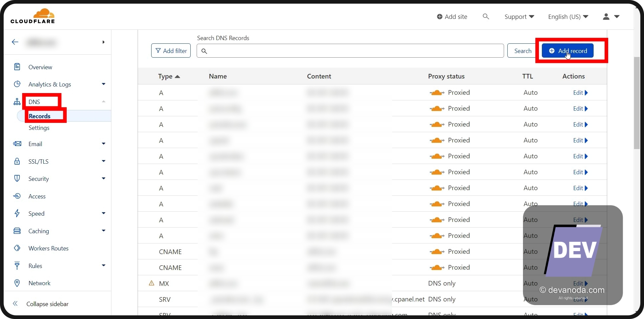
Task: Click the Caching drive icon
Action: pos(17,231)
